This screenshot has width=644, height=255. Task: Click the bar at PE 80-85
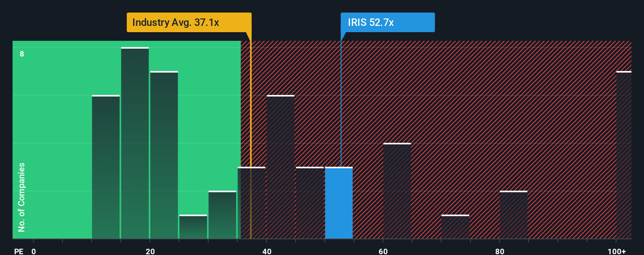click(514, 215)
